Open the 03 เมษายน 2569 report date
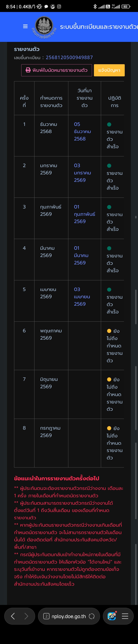Screen dimensions: 138x644 (82, 296)
